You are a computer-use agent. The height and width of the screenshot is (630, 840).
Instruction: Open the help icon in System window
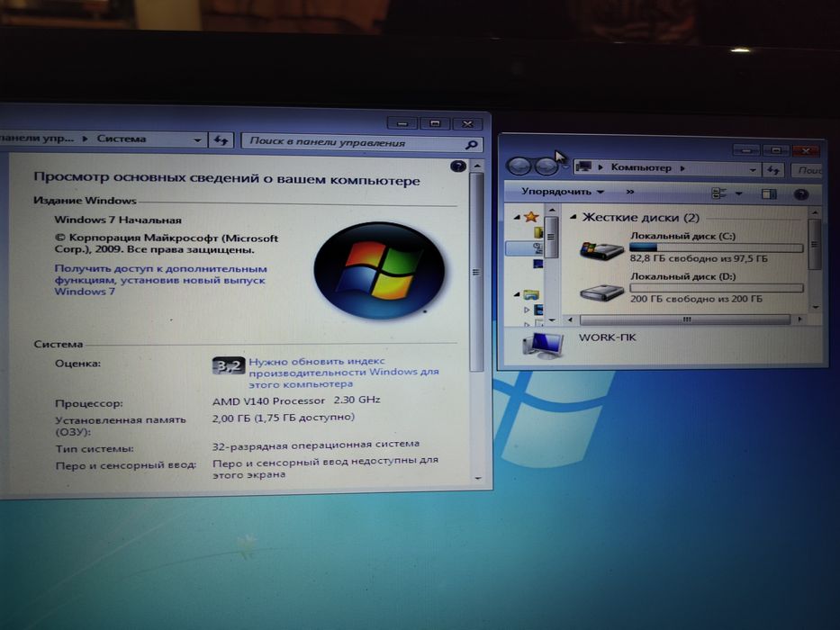click(x=458, y=166)
